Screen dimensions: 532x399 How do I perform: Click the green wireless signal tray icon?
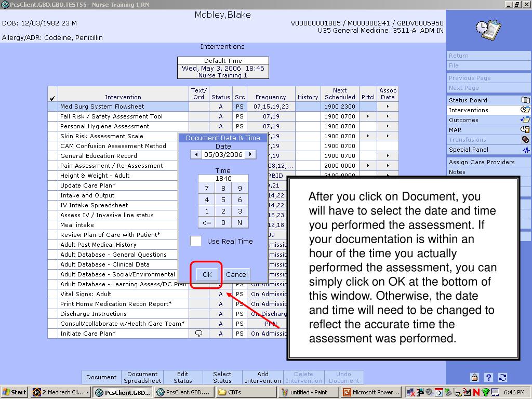pyautogui.click(x=486, y=392)
